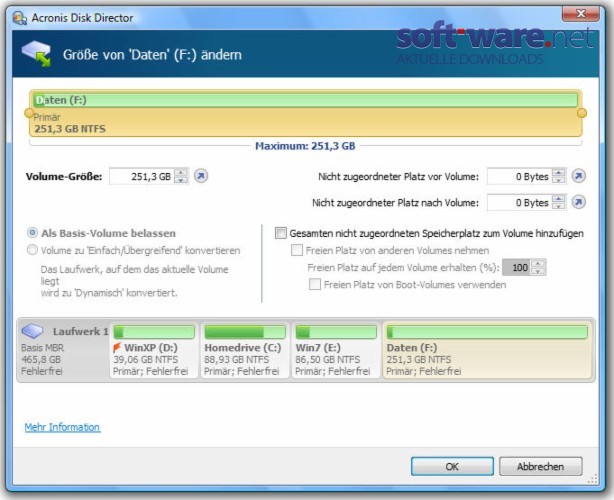
Task: Click the arrow icon beside 'Platz vor Volume' field
Action: click(579, 176)
